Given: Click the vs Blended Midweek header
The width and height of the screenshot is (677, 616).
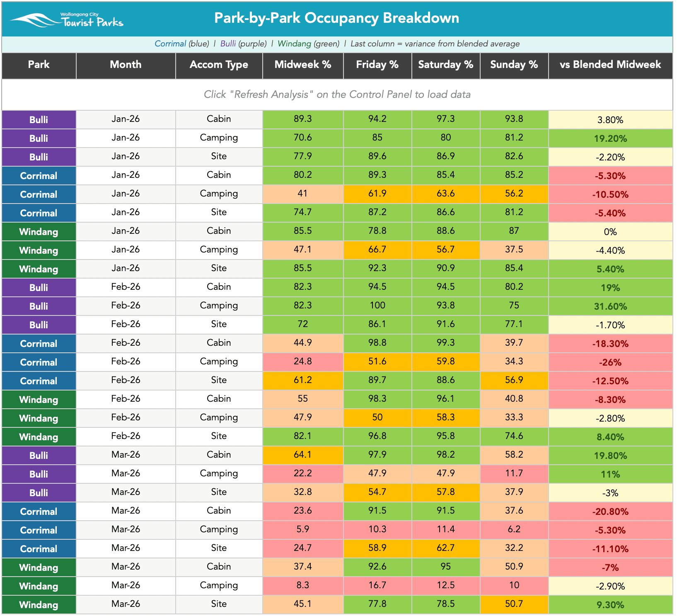Looking at the screenshot, I should (x=611, y=65).
